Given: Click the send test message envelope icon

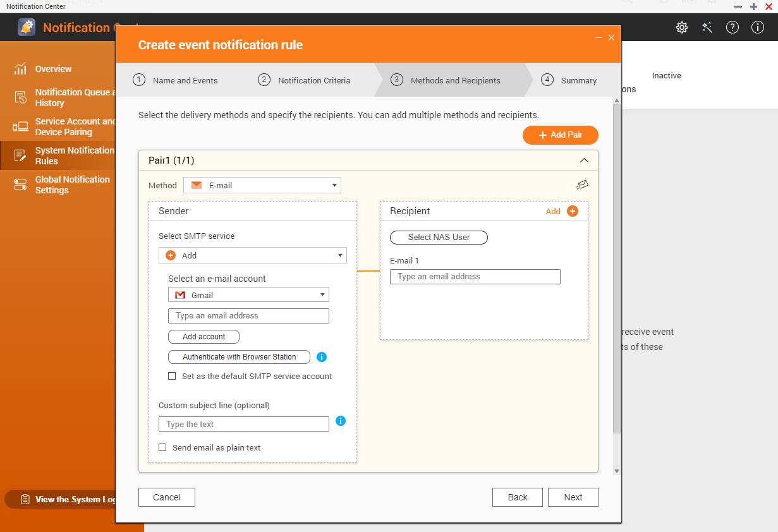Looking at the screenshot, I should (x=582, y=184).
